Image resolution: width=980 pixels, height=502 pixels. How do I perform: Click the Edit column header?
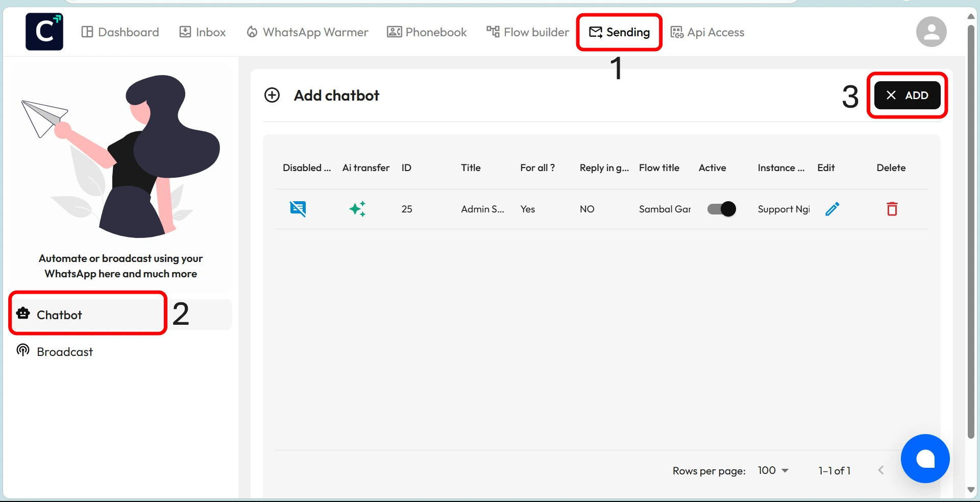[x=826, y=168]
